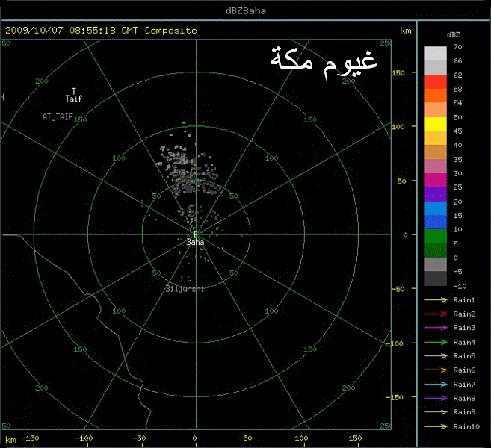Click the 35 value on dBZ scale

[x=457, y=160]
